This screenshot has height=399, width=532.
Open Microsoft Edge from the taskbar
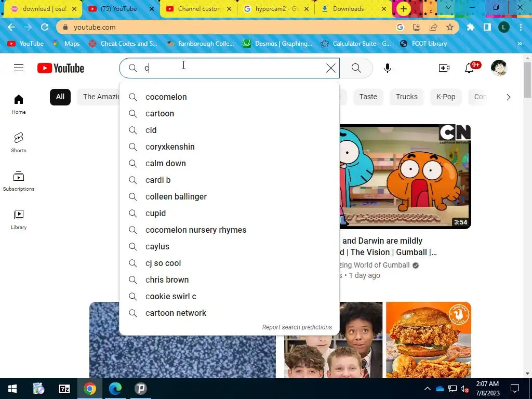[115, 389]
